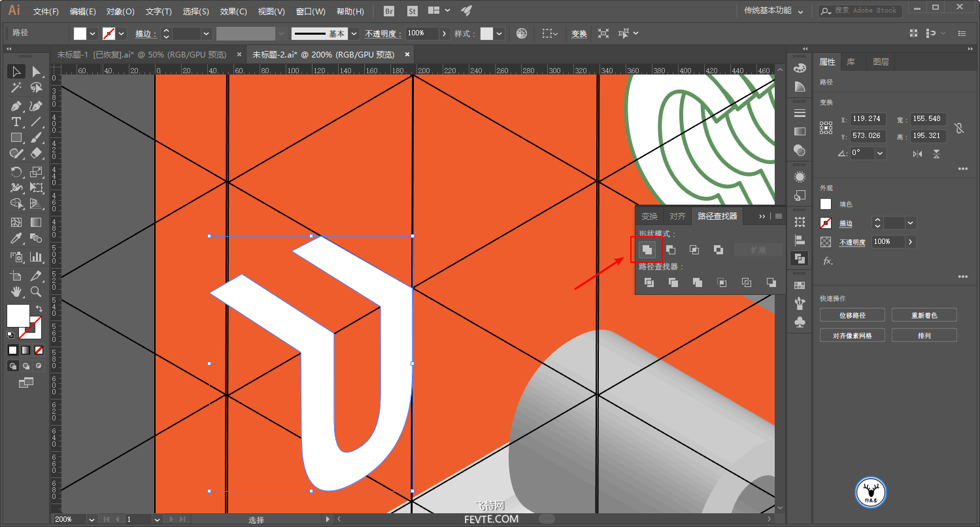Image resolution: width=980 pixels, height=527 pixels.
Task: Click the 位移路径 button
Action: pos(853,315)
